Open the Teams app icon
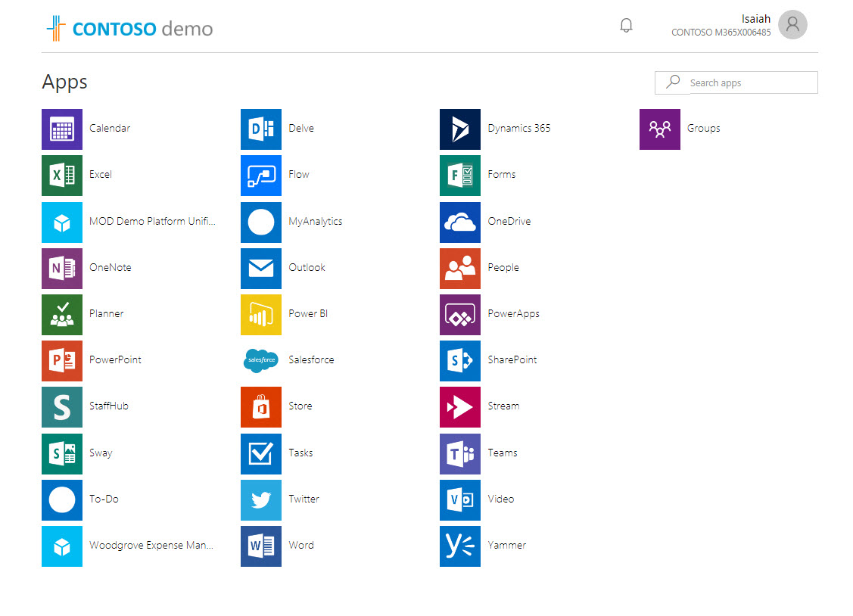 [460, 454]
